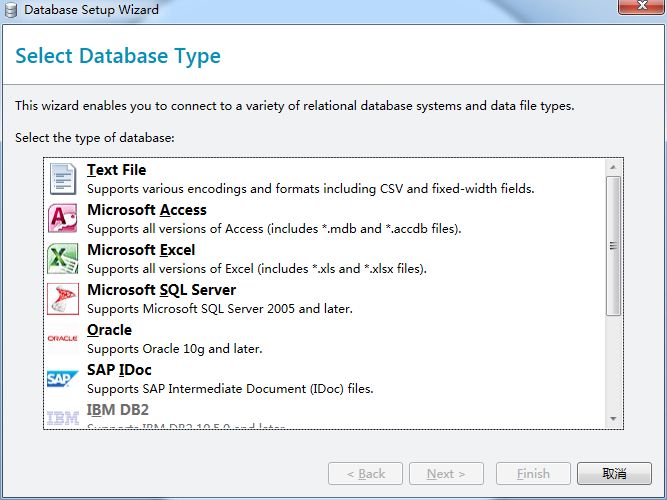Image resolution: width=667 pixels, height=500 pixels.
Task: Click the Microsoft Access icon
Action: (x=63, y=218)
